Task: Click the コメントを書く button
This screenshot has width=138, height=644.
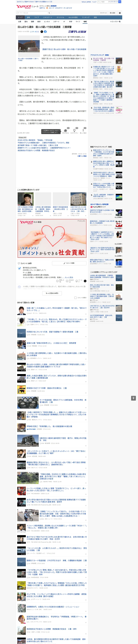Action: (69, 263)
